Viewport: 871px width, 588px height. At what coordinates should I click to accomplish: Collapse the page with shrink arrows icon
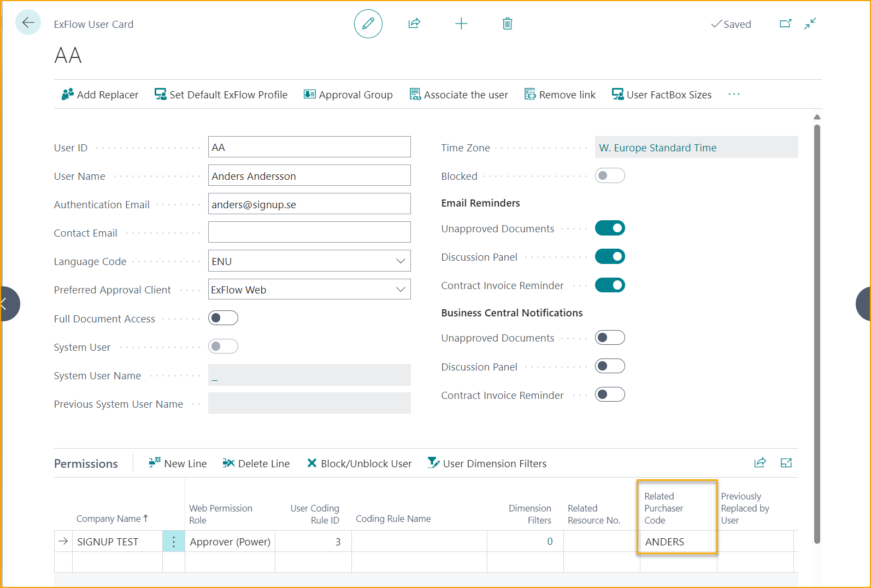coord(810,23)
